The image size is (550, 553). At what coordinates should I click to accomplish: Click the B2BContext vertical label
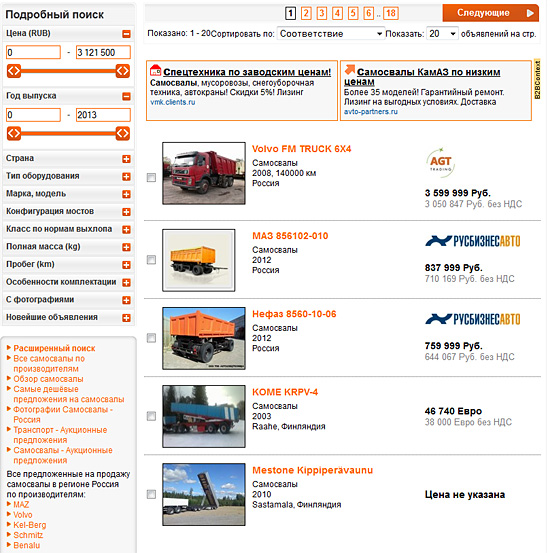(537, 79)
